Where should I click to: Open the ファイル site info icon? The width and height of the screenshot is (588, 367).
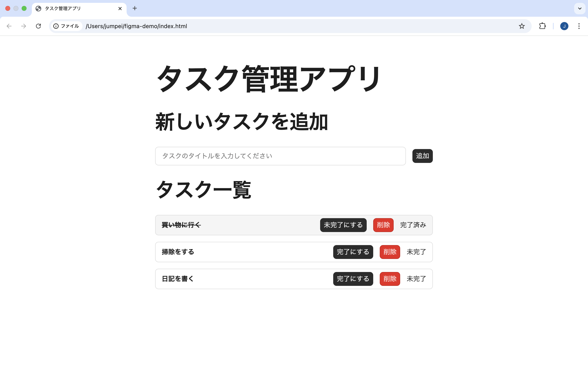56,26
